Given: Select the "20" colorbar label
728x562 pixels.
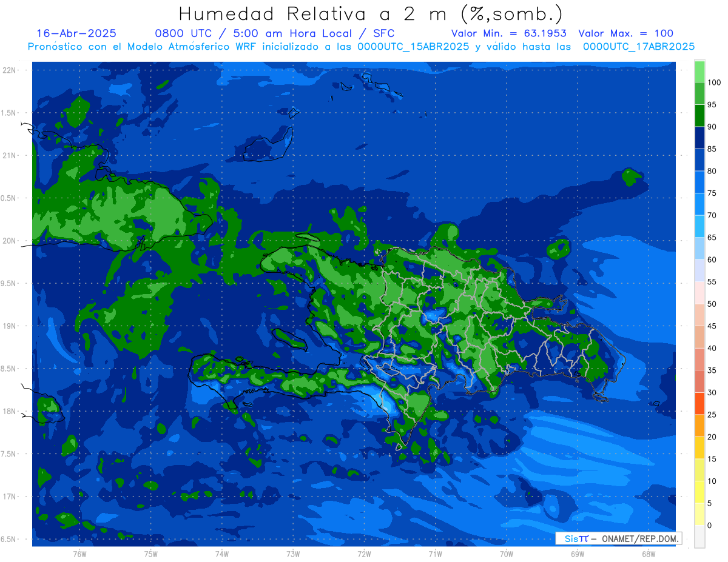Looking at the screenshot, I should tap(712, 437).
